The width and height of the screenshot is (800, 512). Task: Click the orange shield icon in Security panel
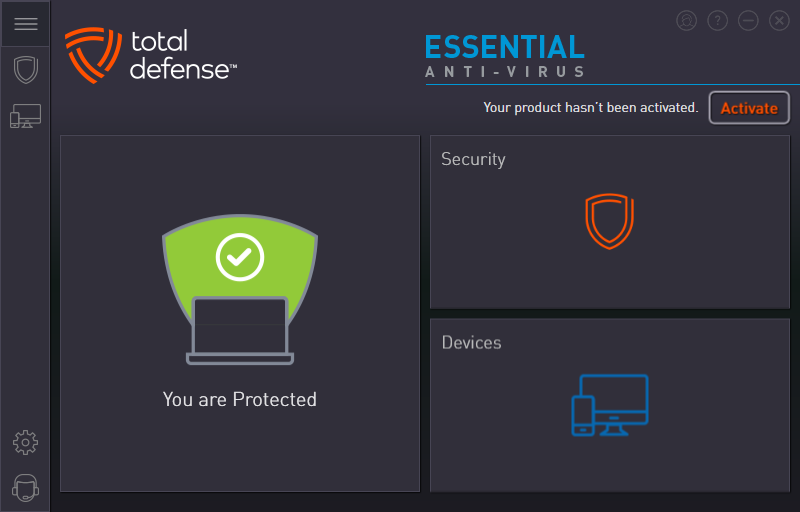point(609,221)
